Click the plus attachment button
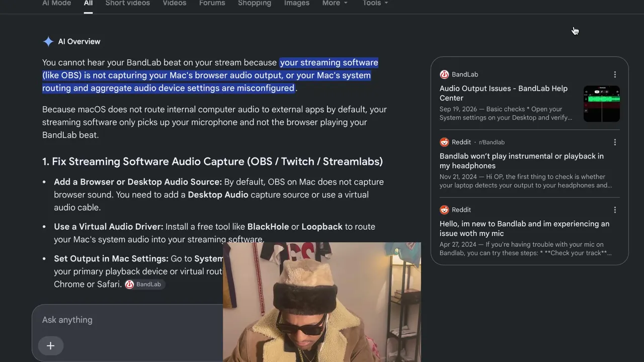This screenshot has height=362, width=644. tap(50, 346)
